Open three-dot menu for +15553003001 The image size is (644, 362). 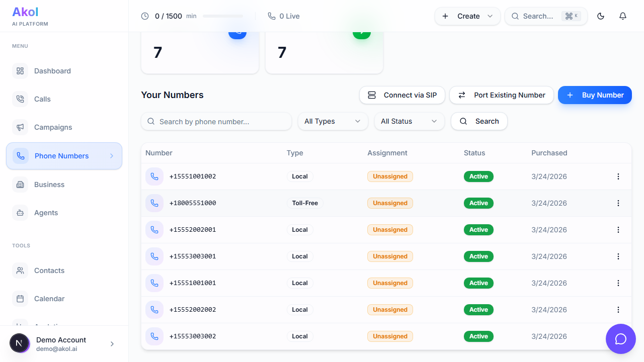pos(618,256)
